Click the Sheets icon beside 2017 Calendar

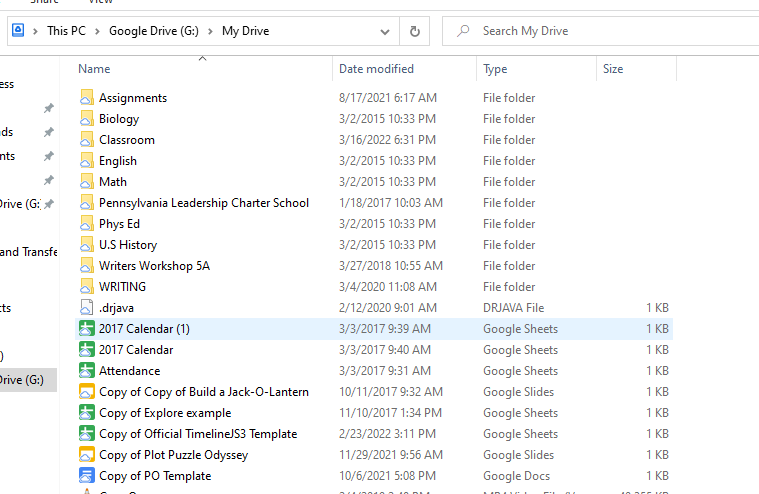tap(87, 349)
